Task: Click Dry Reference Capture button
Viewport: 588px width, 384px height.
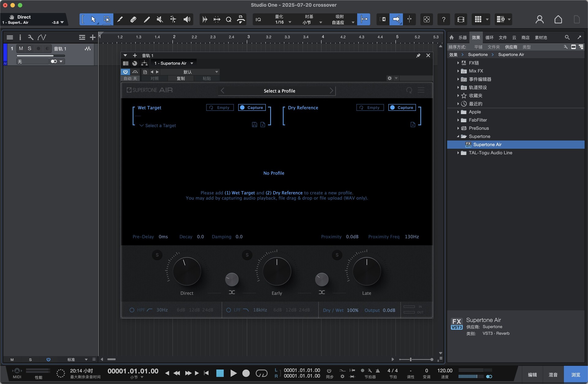Action: click(x=402, y=107)
